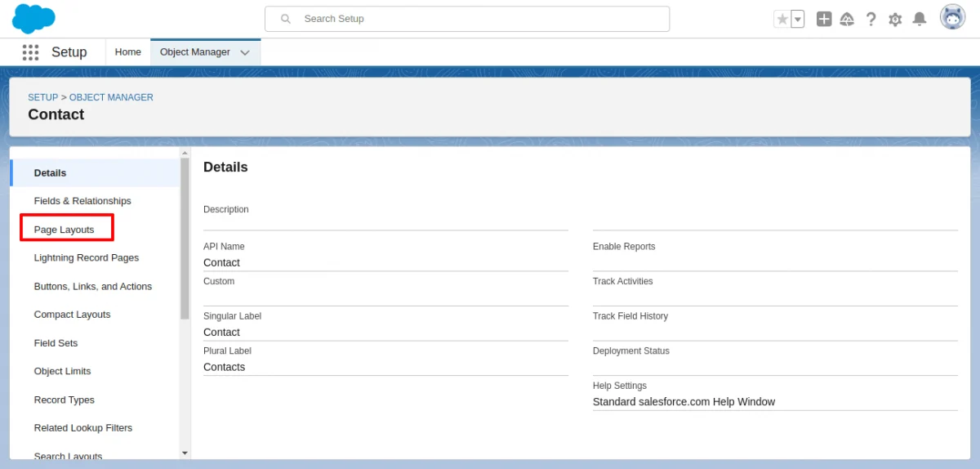Open the Setup gear icon
This screenshot has width=980, height=469.
tap(895, 19)
